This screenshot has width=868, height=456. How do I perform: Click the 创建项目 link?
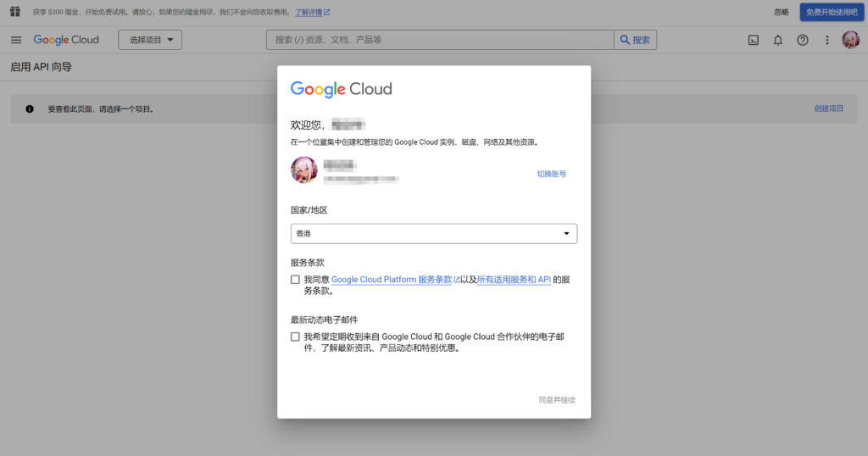point(829,108)
